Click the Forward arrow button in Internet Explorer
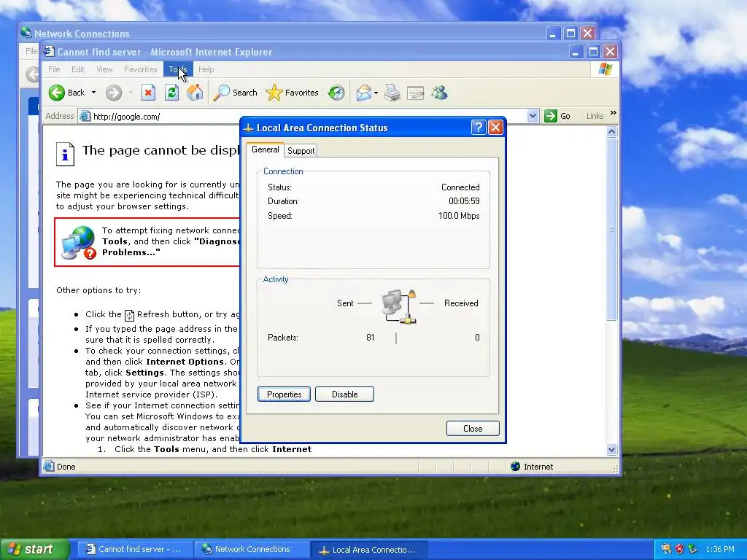747x560 pixels. point(113,93)
